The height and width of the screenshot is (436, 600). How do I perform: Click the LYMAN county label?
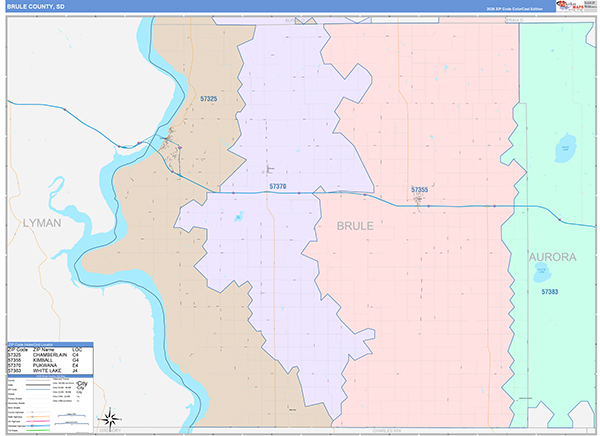(42, 223)
